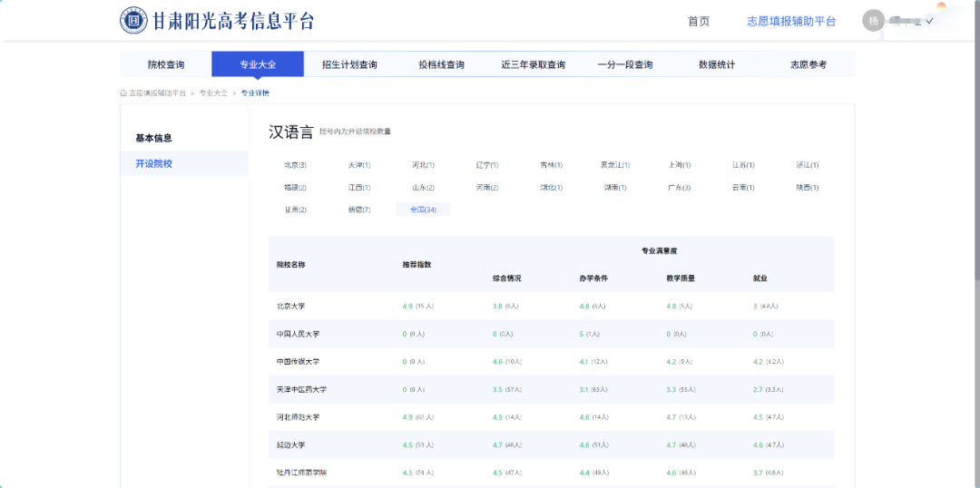The image size is (980, 488).
Task: Open the 首页 link in header
Action: coord(699,22)
